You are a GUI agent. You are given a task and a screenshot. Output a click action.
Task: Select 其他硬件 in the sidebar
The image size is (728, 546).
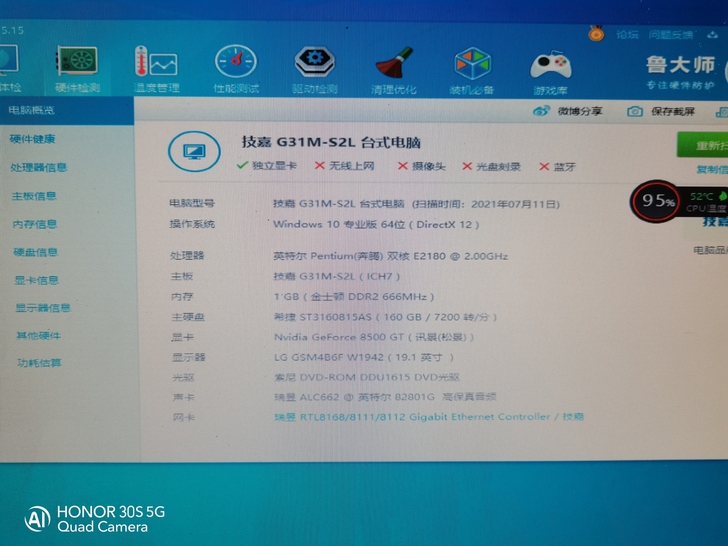click(39, 335)
